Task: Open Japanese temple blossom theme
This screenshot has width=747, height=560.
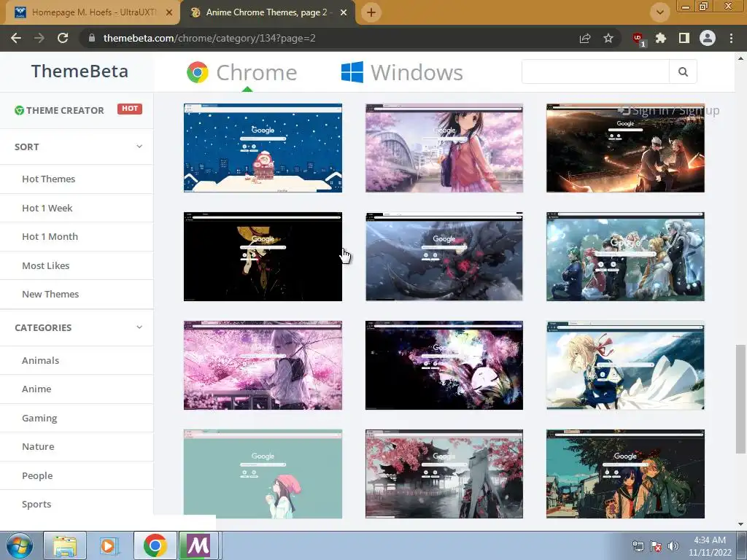Action: [x=444, y=474]
